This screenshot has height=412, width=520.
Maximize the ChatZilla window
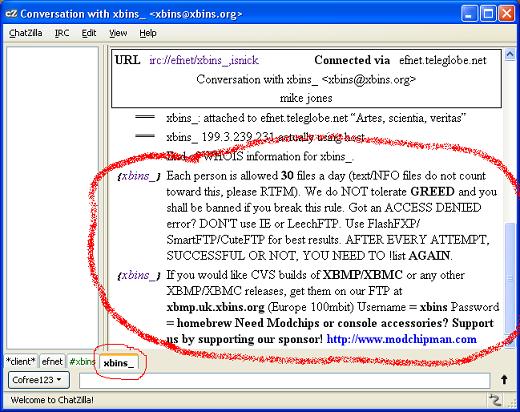[x=488, y=14]
